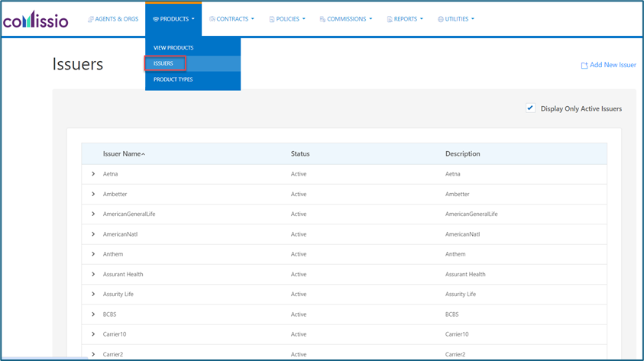Click the Commissio logo

click(35, 19)
